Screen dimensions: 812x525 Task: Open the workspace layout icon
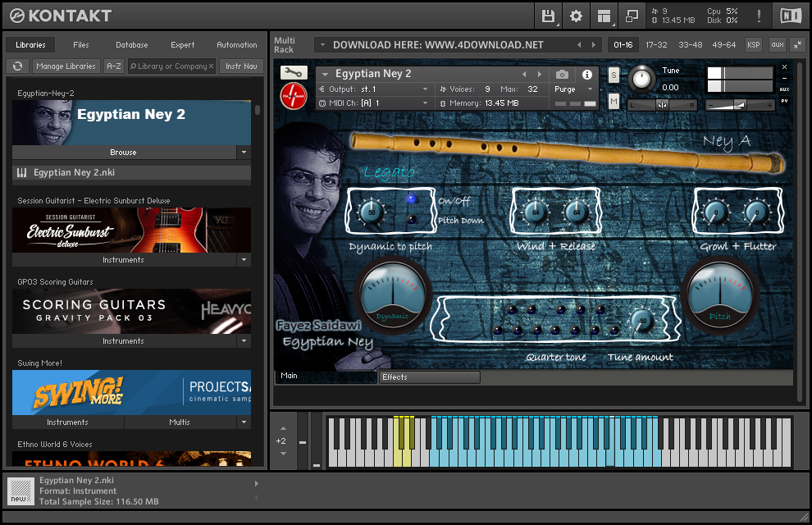(x=604, y=16)
